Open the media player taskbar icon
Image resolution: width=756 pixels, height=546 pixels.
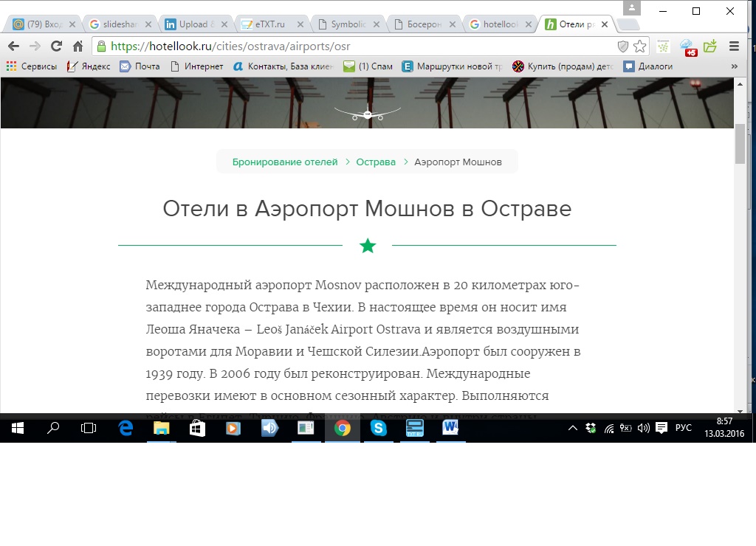tap(233, 428)
